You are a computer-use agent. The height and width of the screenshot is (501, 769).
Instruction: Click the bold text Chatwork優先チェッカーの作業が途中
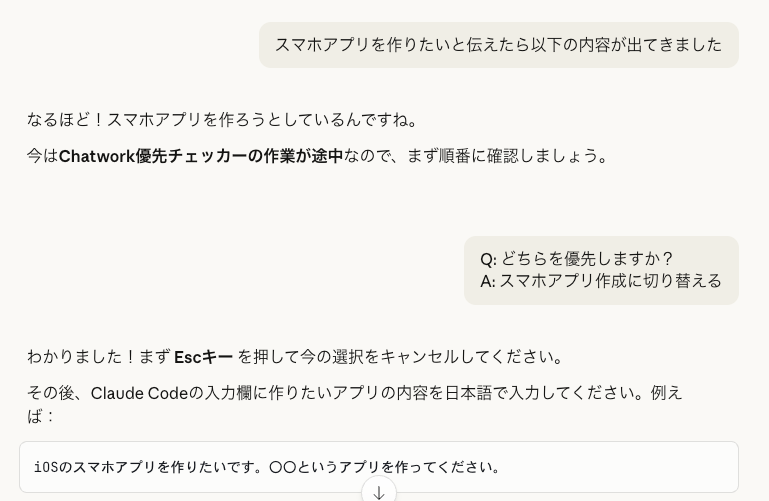pyautogui.click(x=201, y=156)
